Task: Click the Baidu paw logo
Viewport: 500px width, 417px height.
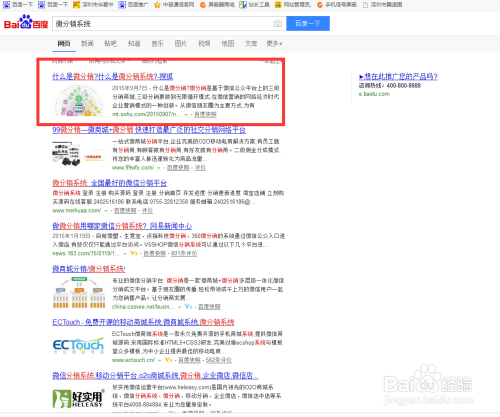Action: [26, 22]
